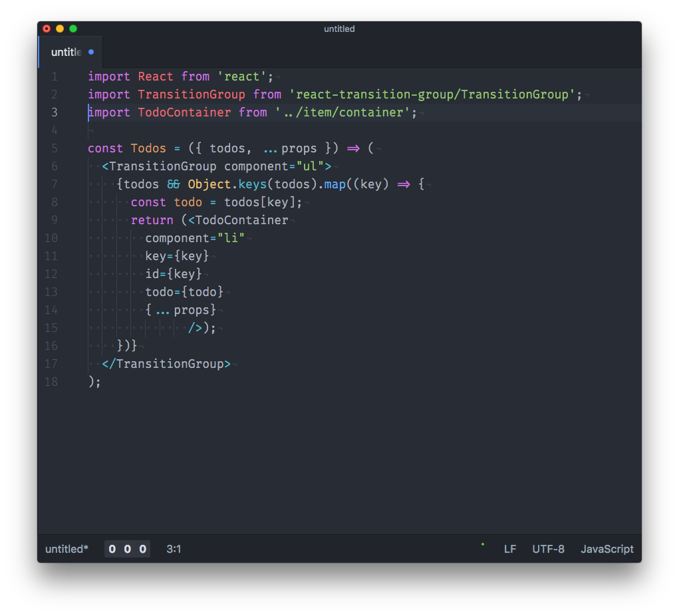Click the 3:1 cursor position indicator
The image size is (679, 616).
[x=174, y=549]
